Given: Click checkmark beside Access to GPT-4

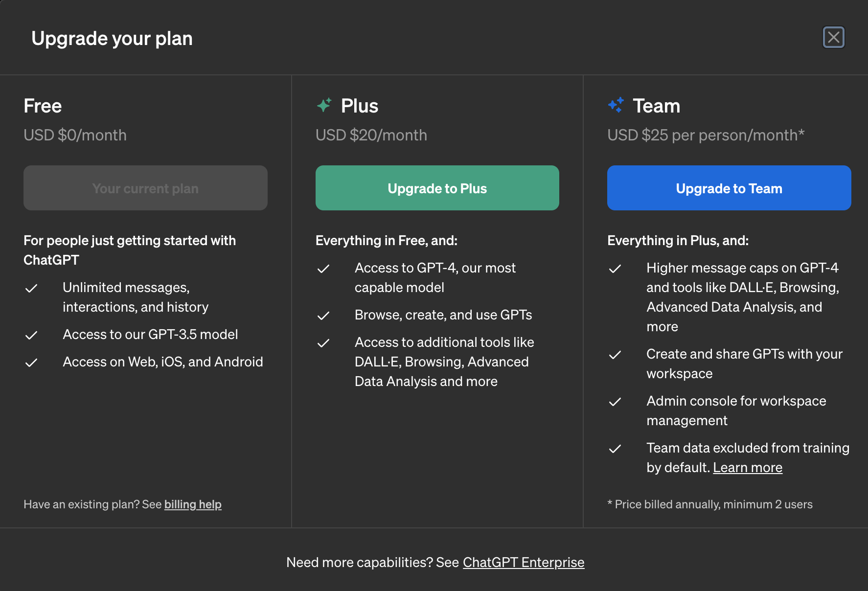Looking at the screenshot, I should coord(323,269).
